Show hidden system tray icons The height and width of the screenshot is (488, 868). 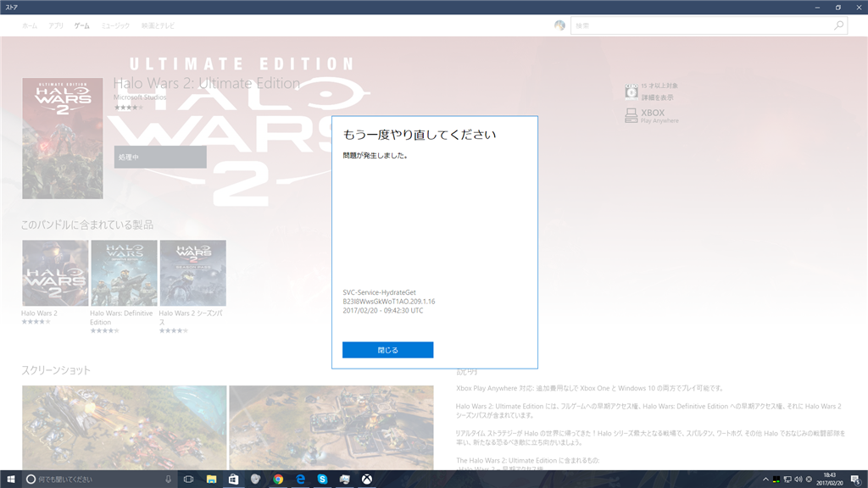tap(765, 480)
